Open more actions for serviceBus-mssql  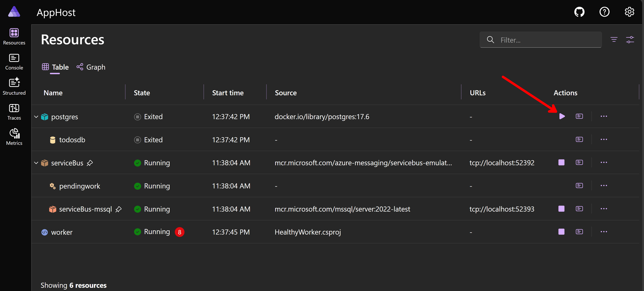tap(604, 209)
